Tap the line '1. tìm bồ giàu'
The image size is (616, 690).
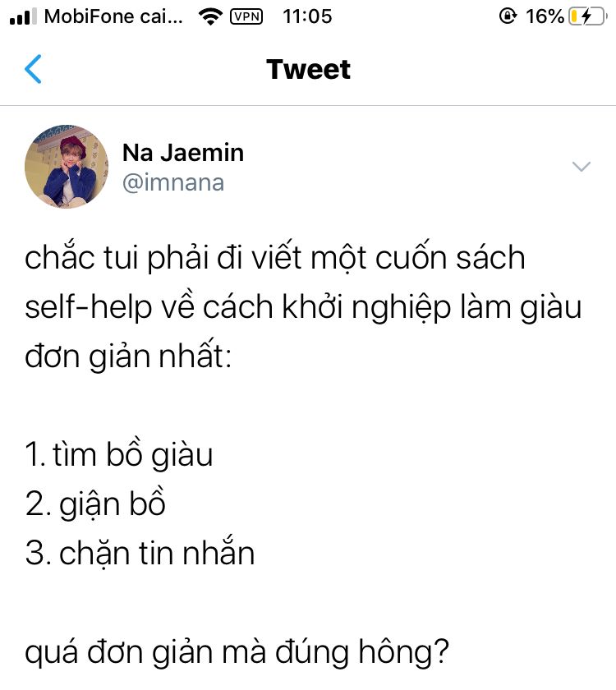119,453
